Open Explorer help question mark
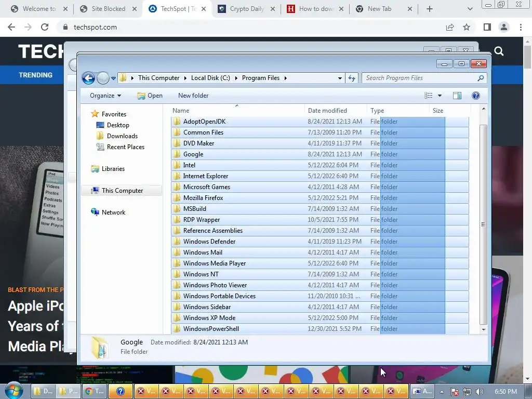The width and height of the screenshot is (532, 399). tap(476, 96)
